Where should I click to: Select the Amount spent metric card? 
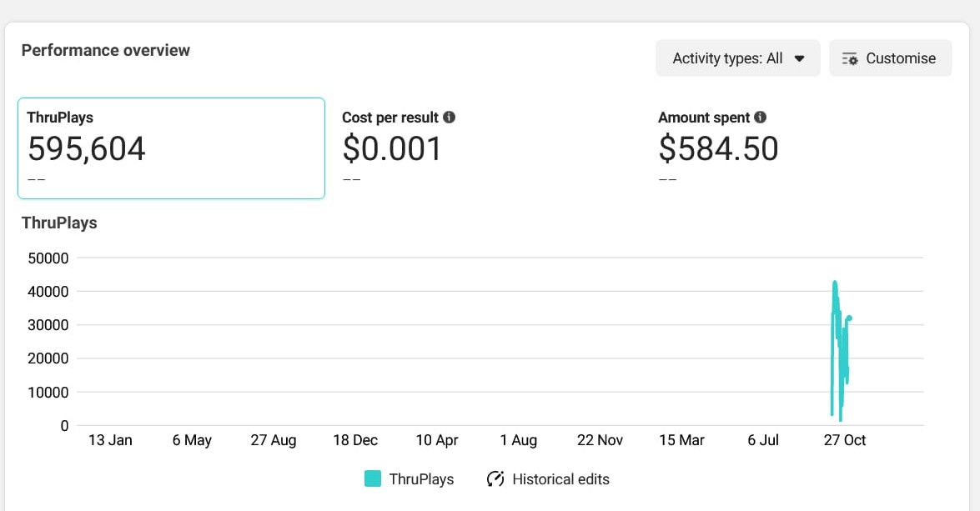coord(801,148)
